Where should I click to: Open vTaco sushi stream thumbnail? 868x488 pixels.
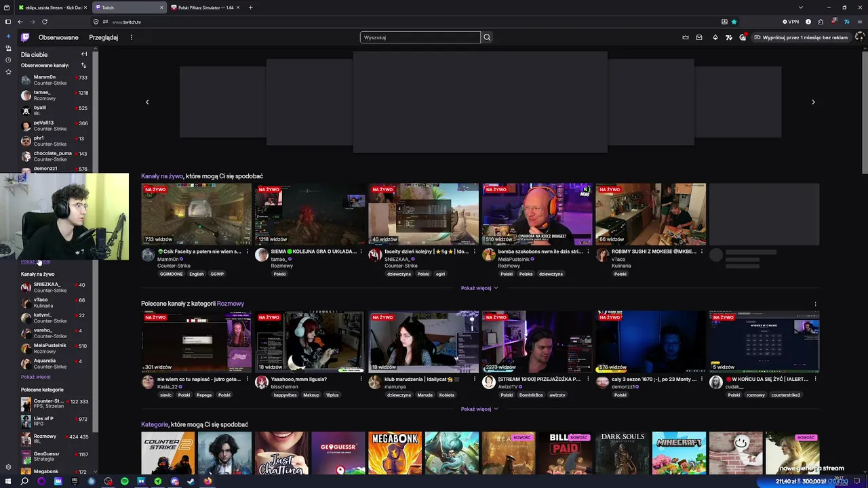[x=650, y=214]
